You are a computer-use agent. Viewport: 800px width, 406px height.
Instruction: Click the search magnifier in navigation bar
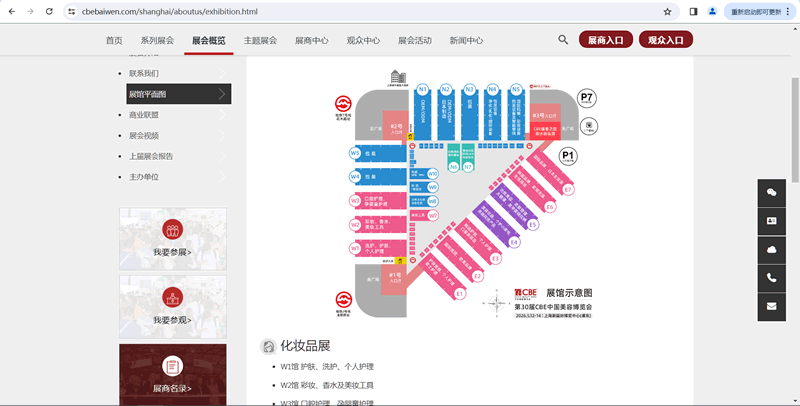563,41
